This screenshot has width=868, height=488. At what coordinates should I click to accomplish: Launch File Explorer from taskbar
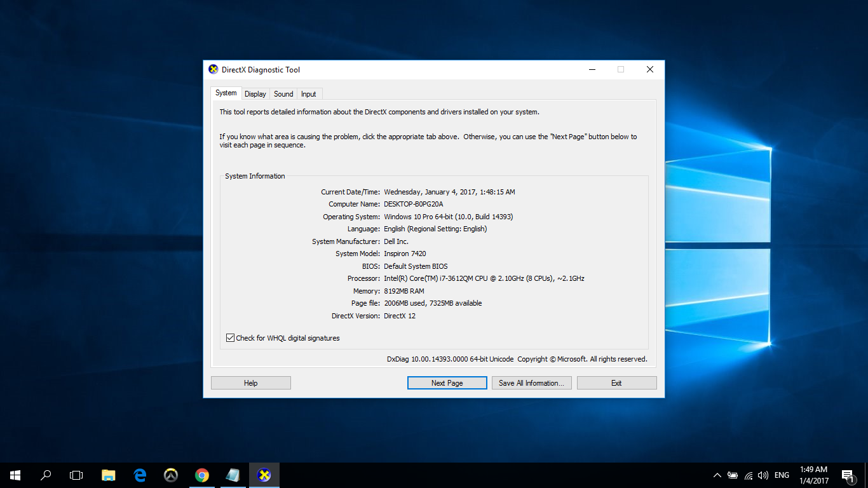pyautogui.click(x=109, y=475)
